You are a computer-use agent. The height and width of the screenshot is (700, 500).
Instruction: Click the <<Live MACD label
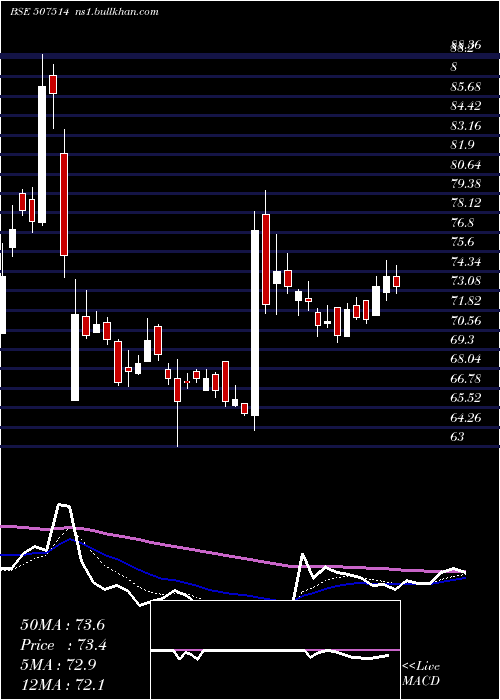tap(421, 674)
